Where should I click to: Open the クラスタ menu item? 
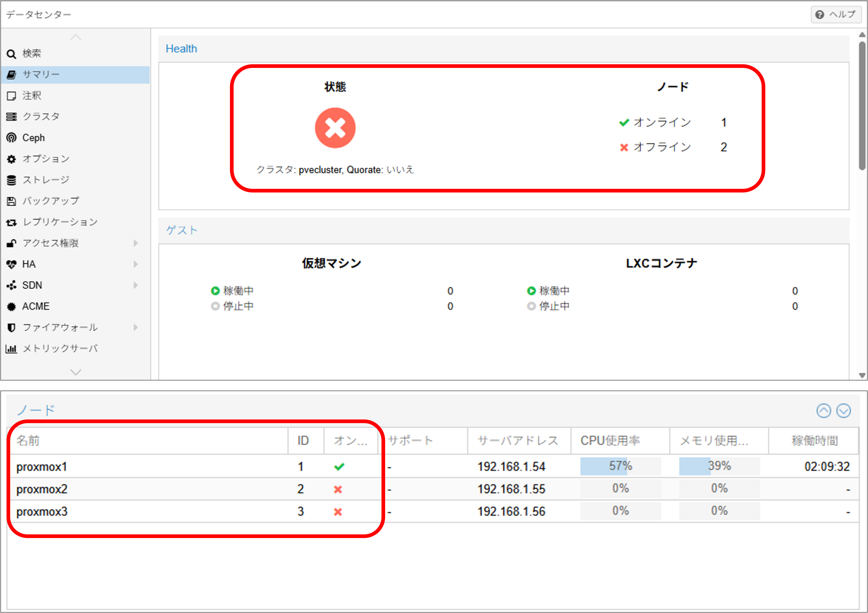click(x=41, y=116)
